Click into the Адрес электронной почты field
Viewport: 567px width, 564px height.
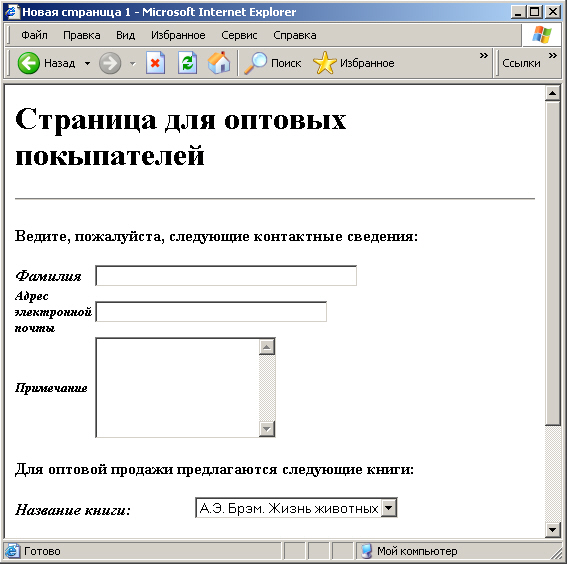pyautogui.click(x=211, y=312)
